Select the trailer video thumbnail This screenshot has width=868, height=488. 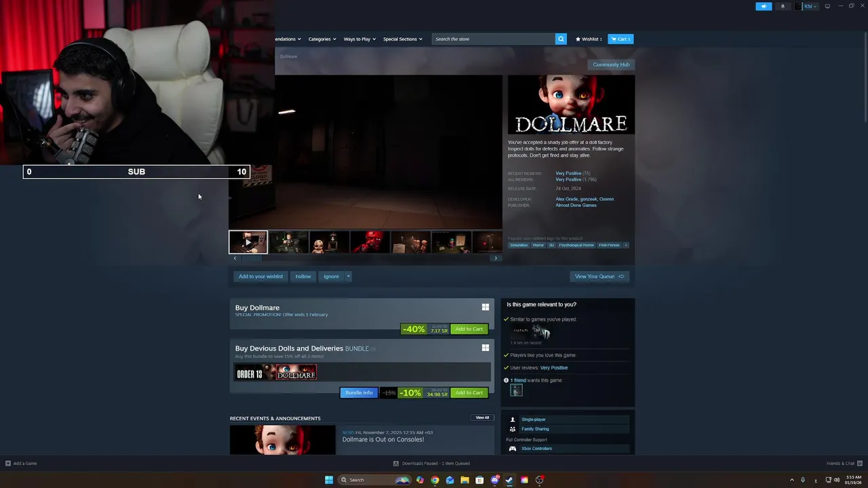click(x=248, y=242)
